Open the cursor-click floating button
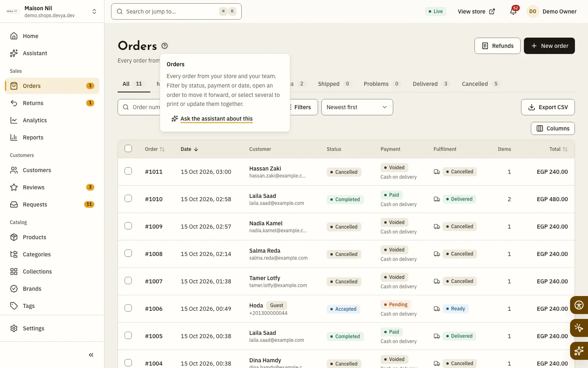Image resolution: width=588 pixels, height=368 pixels. point(579,328)
